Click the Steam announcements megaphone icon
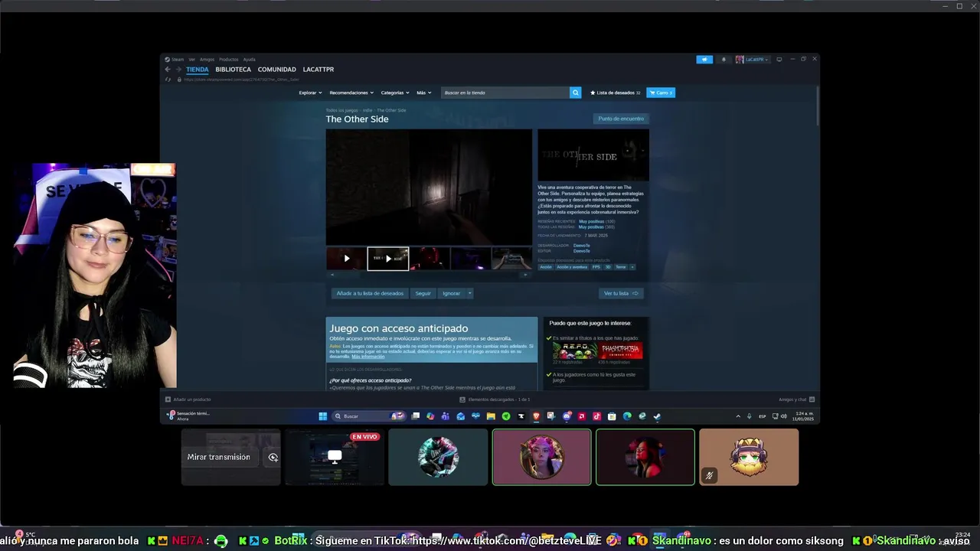The width and height of the screenshot is (980, 551). coord(704,59)
